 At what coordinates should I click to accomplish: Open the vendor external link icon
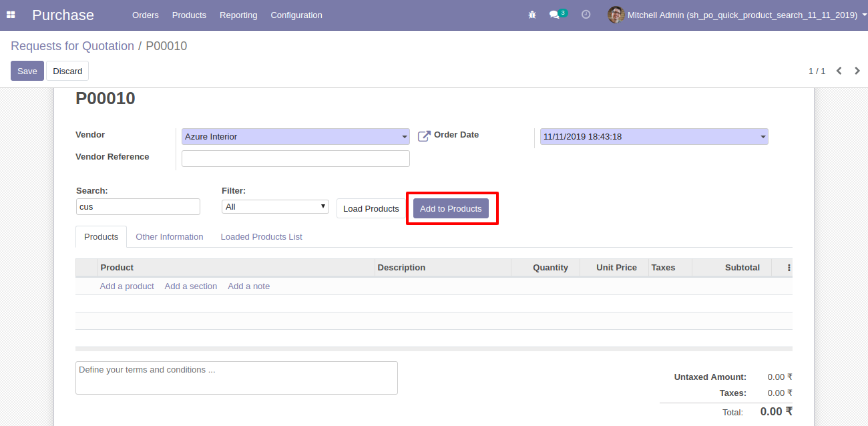point(424,136)
